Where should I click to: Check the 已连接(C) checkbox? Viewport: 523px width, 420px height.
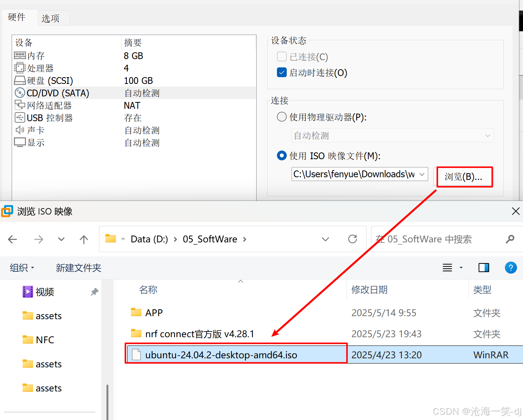[282, 56]
